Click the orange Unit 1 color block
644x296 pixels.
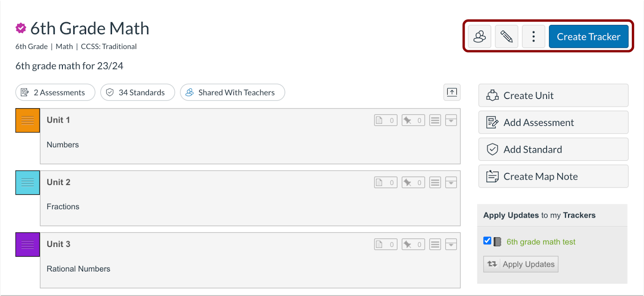(27, 120)
